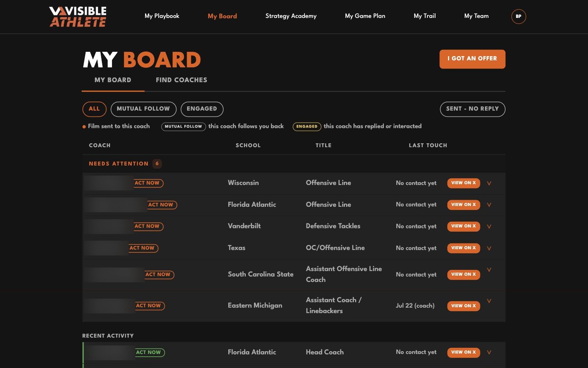Viewport: 588px width, 368px height.
Task: Open My Game Plan
Action: pyautogui.click(x=365, y=16)
